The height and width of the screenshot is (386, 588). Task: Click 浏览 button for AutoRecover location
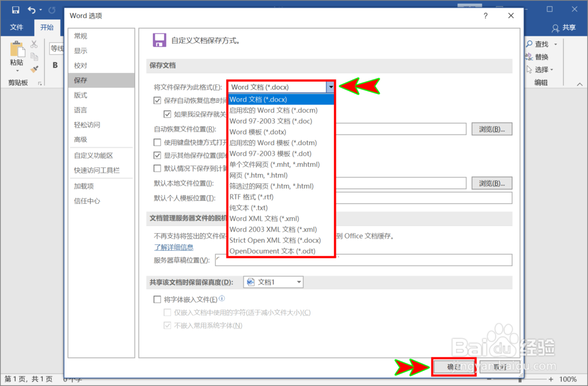[x=492, y=129]
